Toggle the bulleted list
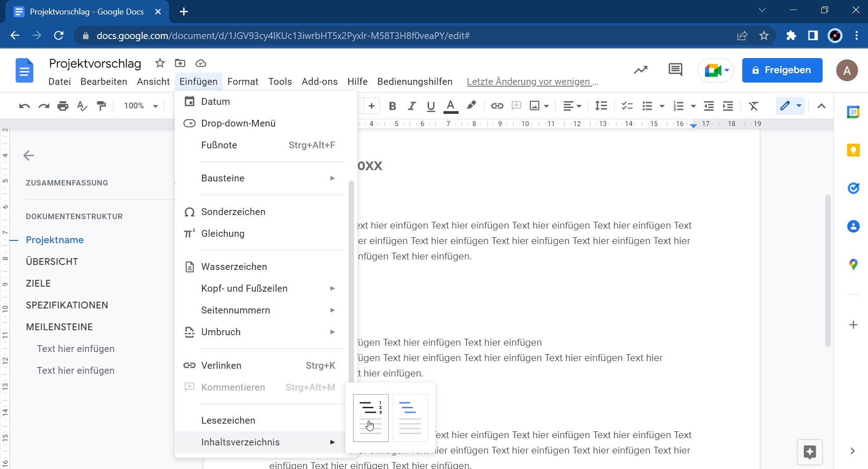 tap(647, 106)
